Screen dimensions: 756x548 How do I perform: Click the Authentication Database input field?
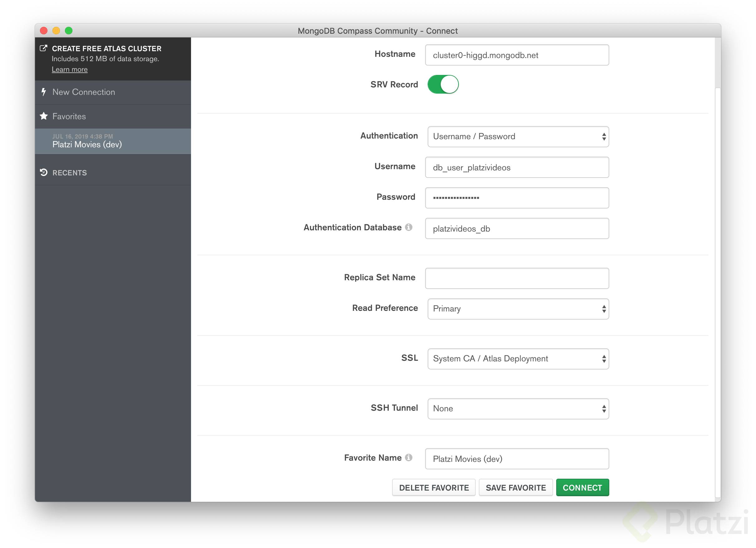(x=517, y=228)
